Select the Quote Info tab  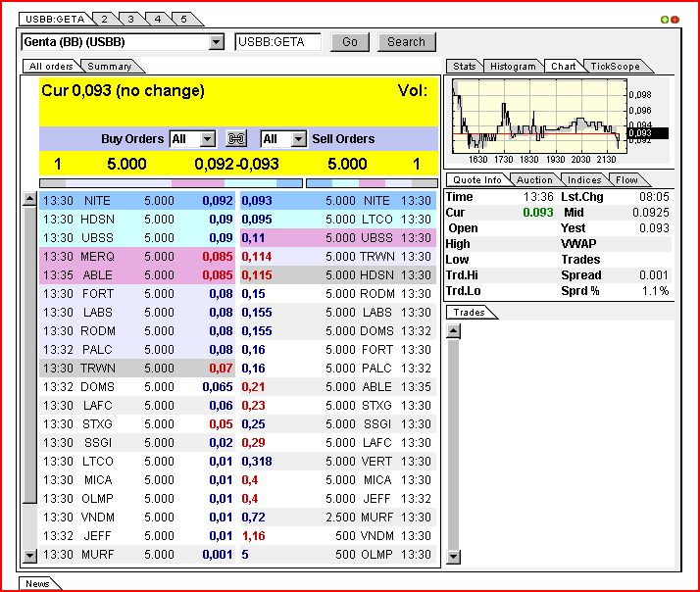point(477,180)
